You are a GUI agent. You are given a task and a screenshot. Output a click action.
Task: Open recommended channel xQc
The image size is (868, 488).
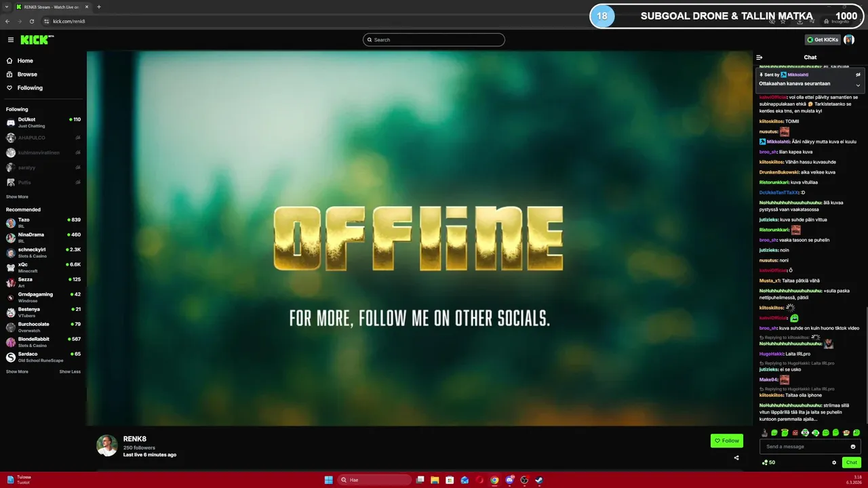[x=43, y=268]
